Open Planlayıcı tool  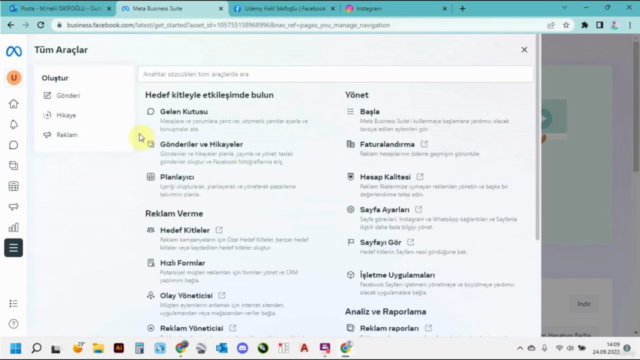click(177, 177)
